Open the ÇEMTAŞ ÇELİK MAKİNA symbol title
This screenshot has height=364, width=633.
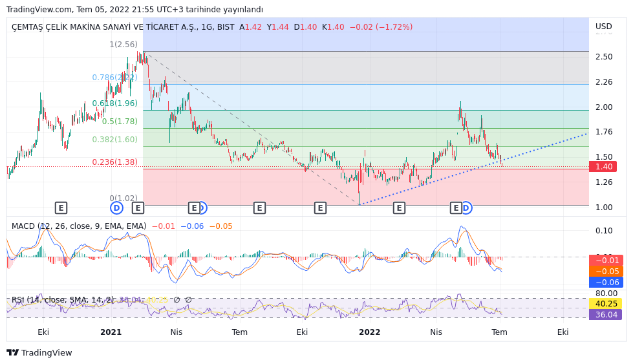[x=105, y=27]
